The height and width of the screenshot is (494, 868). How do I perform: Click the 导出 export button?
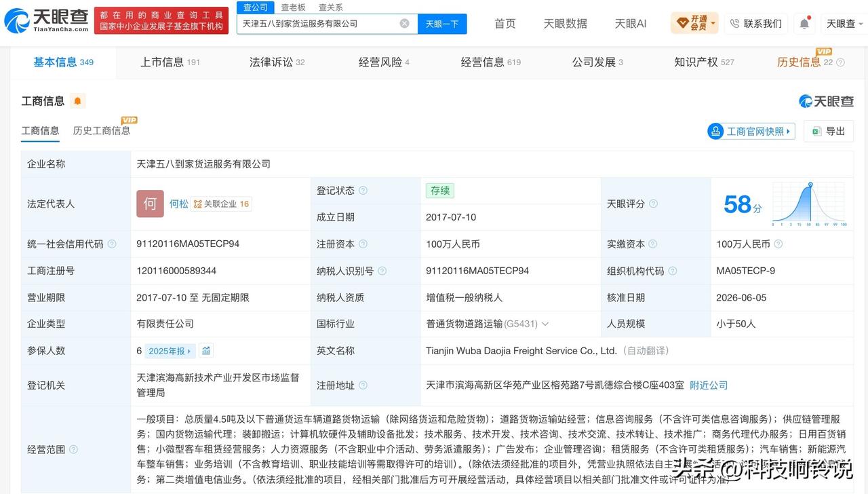coord(829,131)
